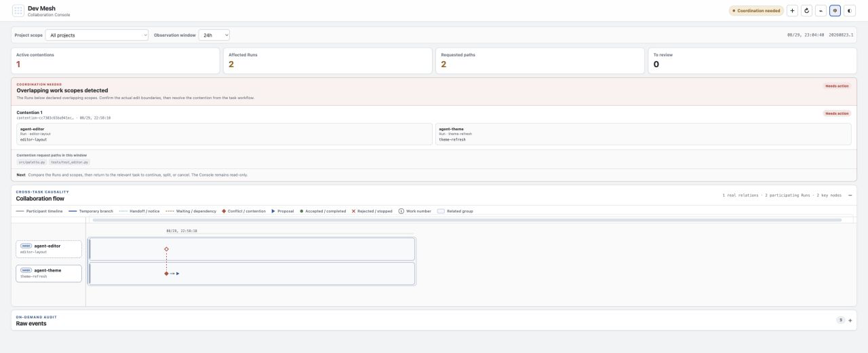Refresh the console with the reload icon
The width and height of the screenshot is (868, 353).
click(806, 11)
